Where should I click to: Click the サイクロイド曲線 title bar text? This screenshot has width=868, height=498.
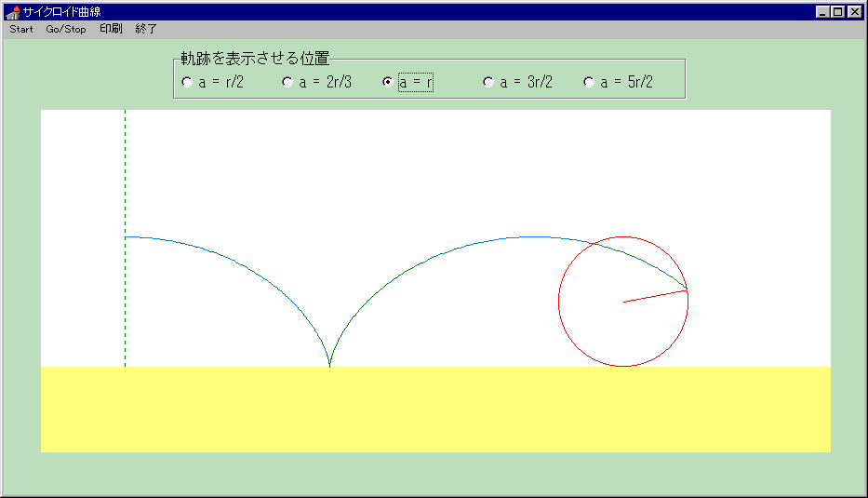pos(61,12)
